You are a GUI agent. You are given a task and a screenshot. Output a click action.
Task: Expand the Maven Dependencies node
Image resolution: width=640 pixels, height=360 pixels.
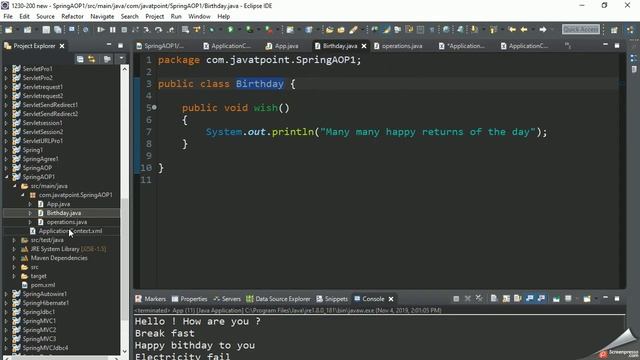click(14, 258)
